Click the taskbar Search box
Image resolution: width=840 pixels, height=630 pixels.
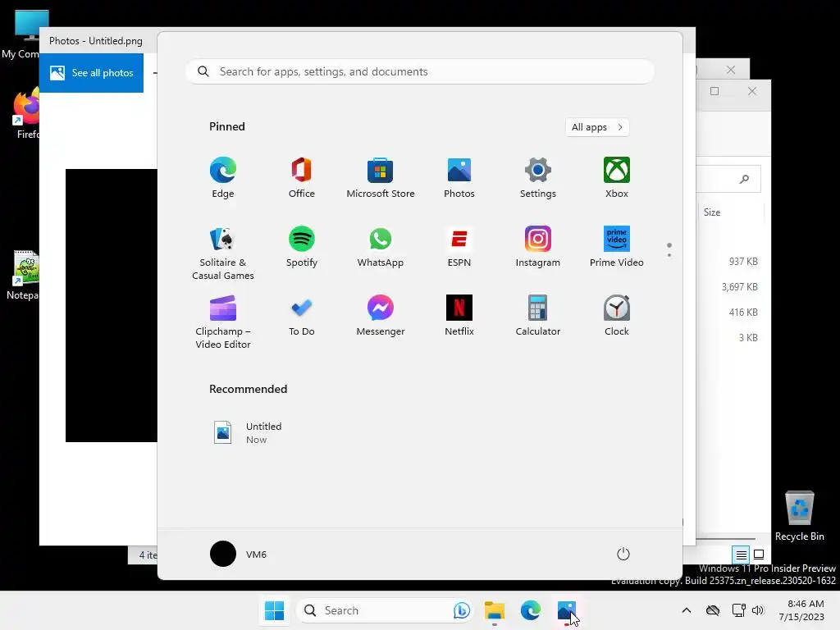click(x=385, y=610)
